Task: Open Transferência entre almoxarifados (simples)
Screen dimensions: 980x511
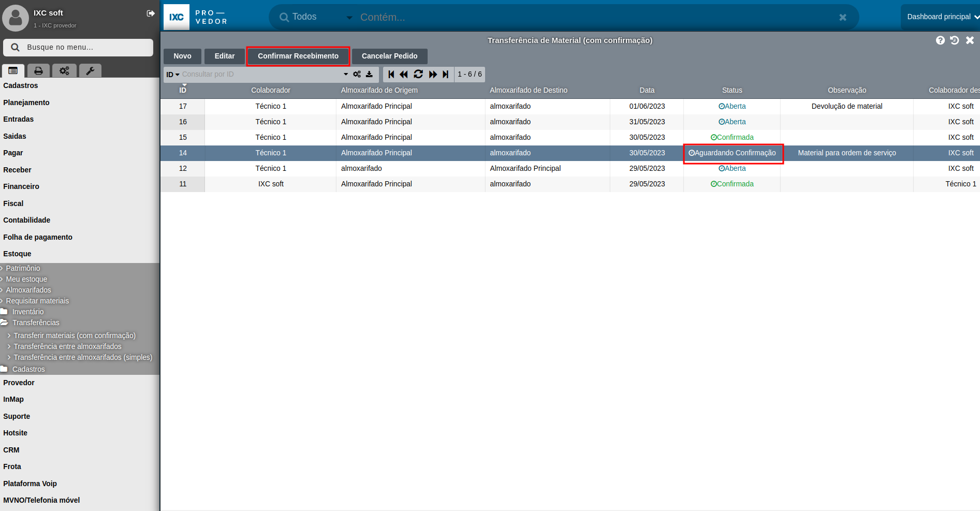Action: pyautogui.click(x=83, y=357)
